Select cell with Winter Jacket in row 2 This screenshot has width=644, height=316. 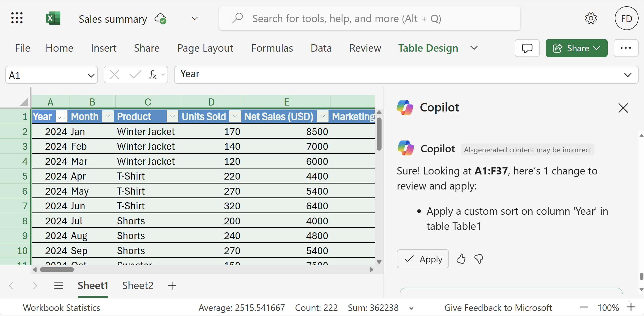click(147, 132)
